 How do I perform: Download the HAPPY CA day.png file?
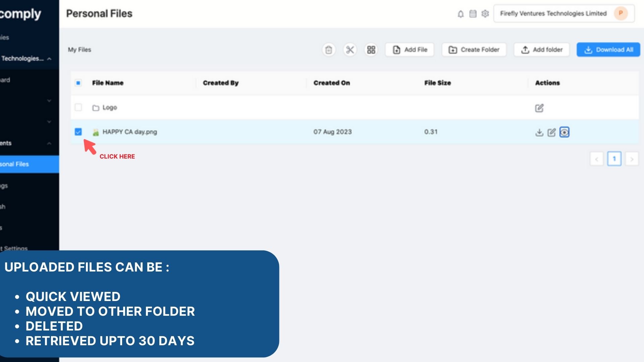[x=539, y=132]
